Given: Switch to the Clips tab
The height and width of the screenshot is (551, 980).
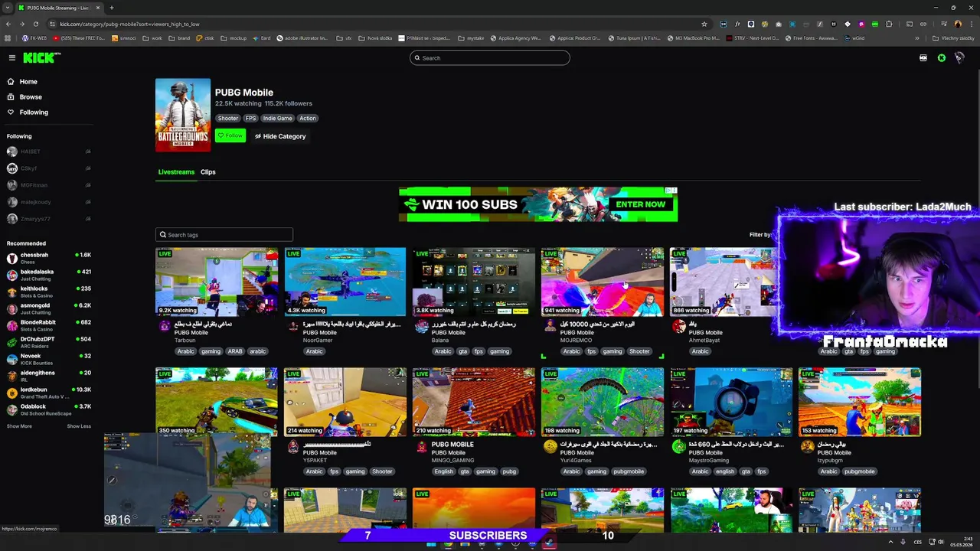Looking at the screenshot, I should pos(208,172).
